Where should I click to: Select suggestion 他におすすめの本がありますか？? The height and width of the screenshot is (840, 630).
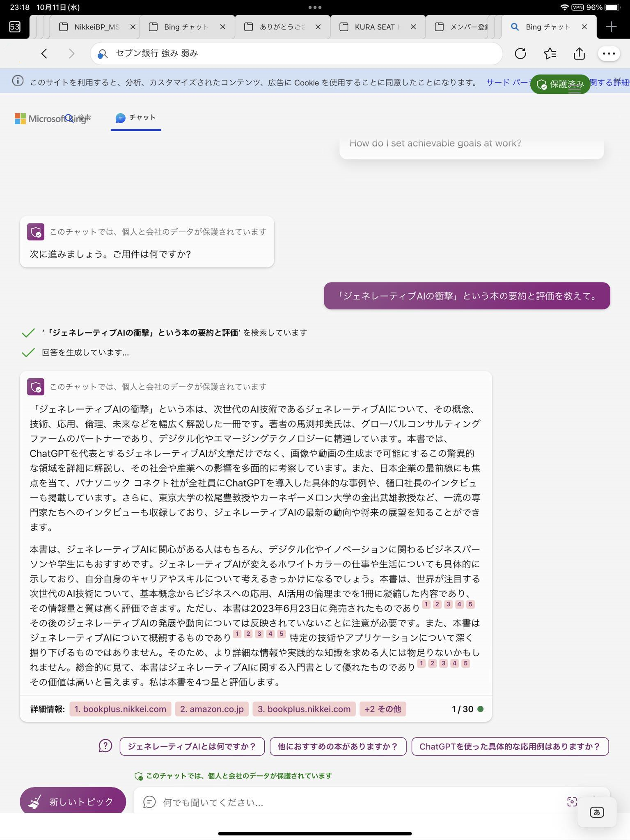(x=337, y=746)
